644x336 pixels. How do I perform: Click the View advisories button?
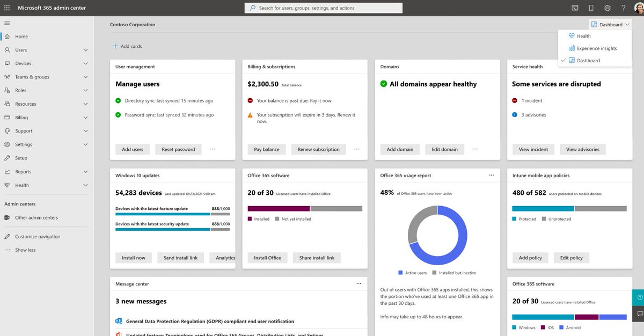coord(583,149)
